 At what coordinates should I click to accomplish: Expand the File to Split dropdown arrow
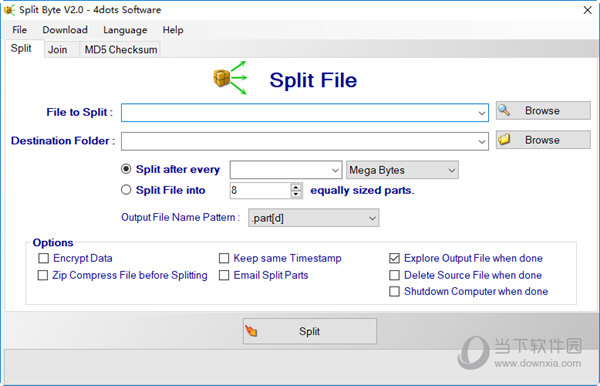point(481,113)
